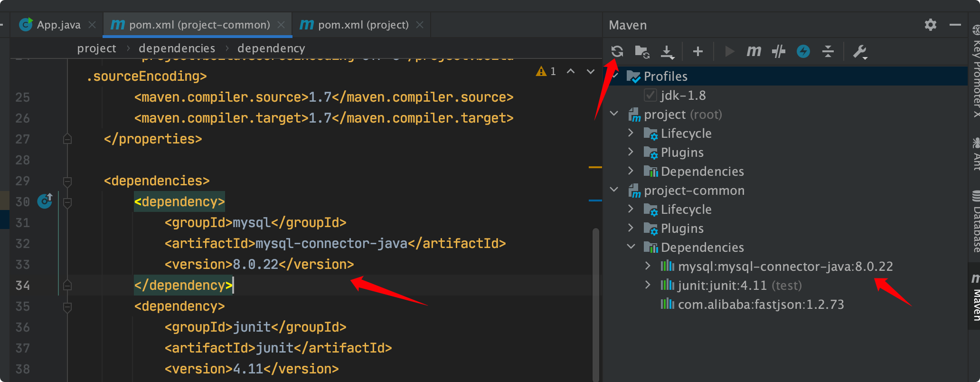Expand Lifecycle under project (root)
The image size is (980, 382).
[x=631, y=133]
